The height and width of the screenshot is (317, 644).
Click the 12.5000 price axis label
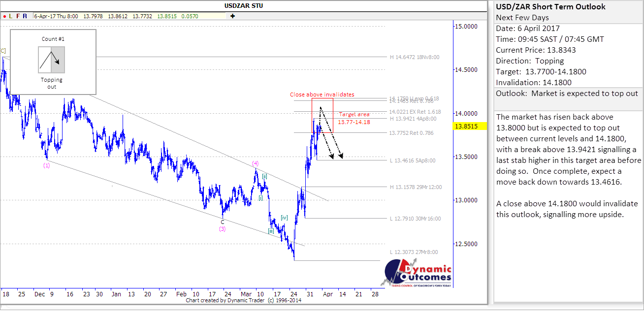tap(466, 244)
